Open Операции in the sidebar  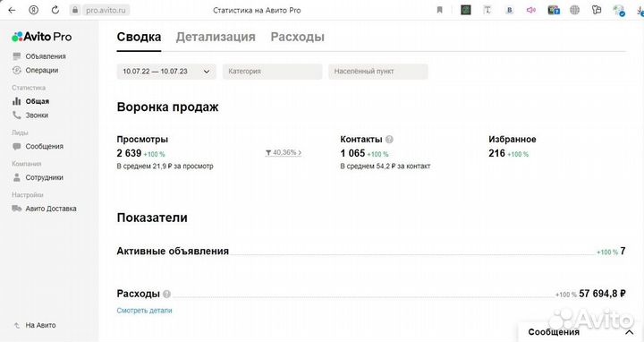[x=42, y=71]
